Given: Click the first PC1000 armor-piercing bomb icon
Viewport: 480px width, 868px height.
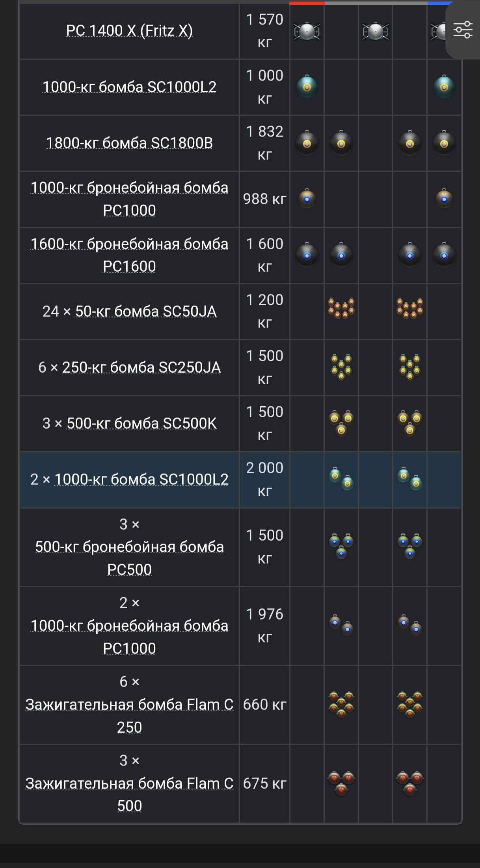Looking at the screenshot, I should [307, 199].
